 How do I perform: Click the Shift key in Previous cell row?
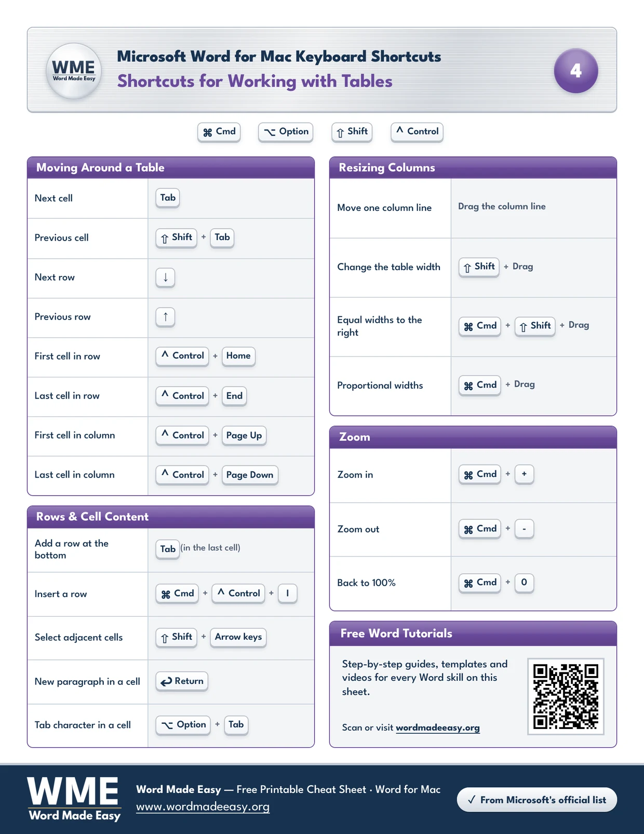pyautogui.click(x=176, y=237)
